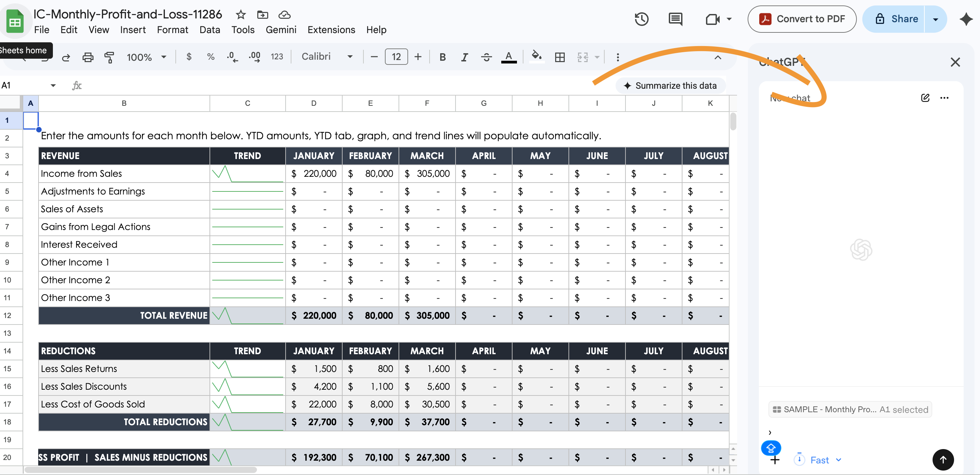Click Summarize this data chip
This screenshot has height=475, width=980.
(x=670, y=86)
